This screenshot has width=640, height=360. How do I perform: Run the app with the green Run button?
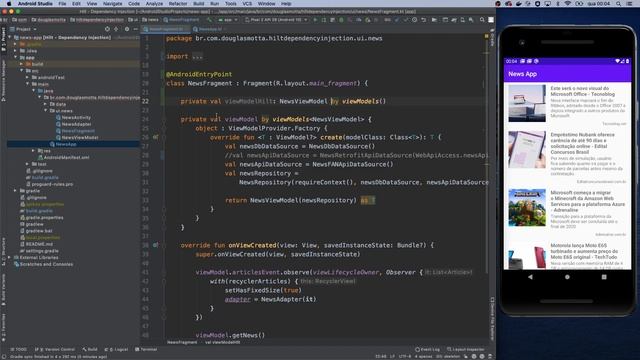[x=315, y=20]
